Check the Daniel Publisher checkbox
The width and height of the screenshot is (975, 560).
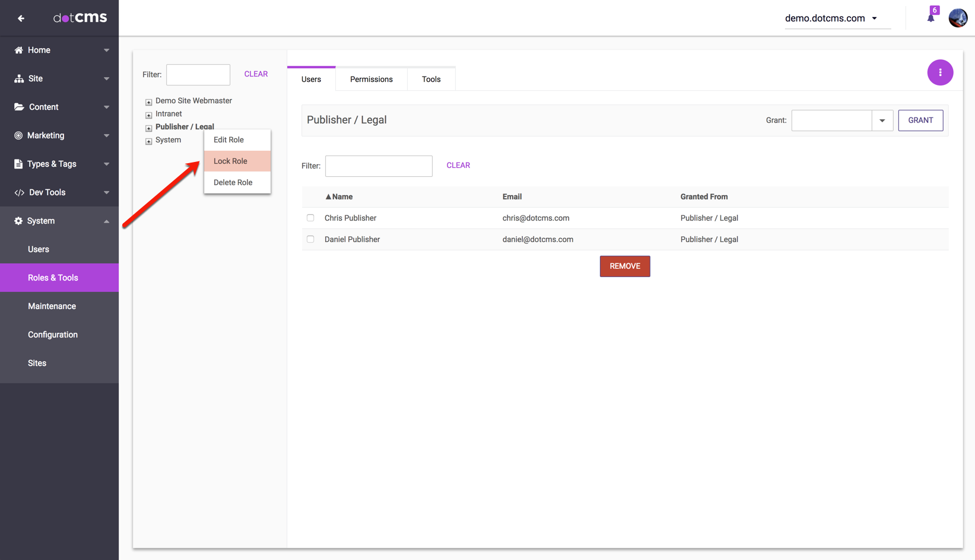[310, 239]
